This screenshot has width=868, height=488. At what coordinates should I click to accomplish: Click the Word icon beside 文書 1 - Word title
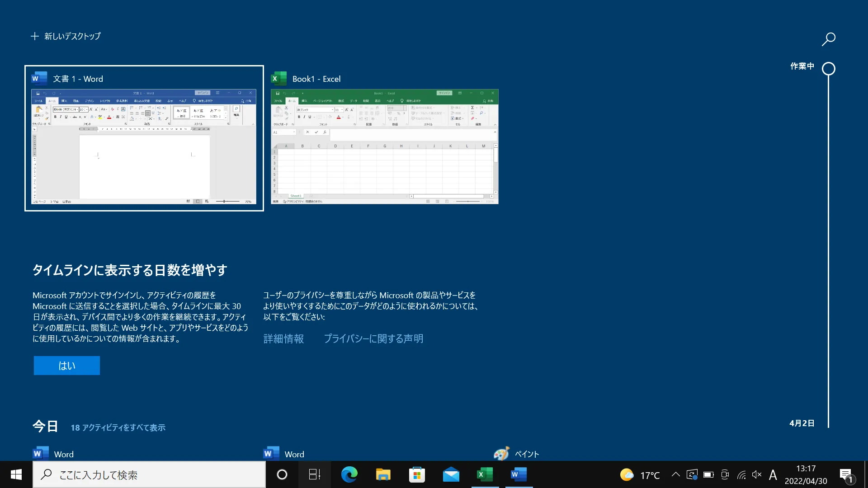click(x=39, y=79)
